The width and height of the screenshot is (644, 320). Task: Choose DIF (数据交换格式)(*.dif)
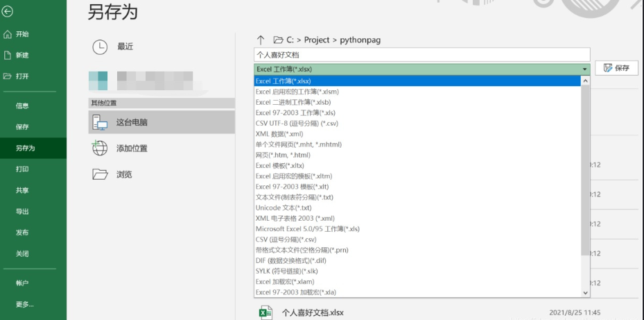(417, 261)
